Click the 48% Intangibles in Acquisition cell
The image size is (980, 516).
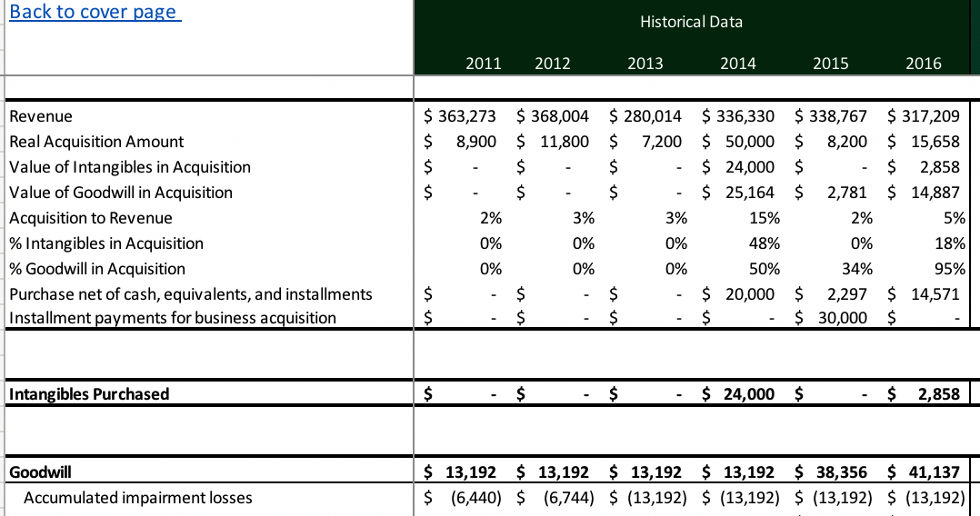coord(765,243)
